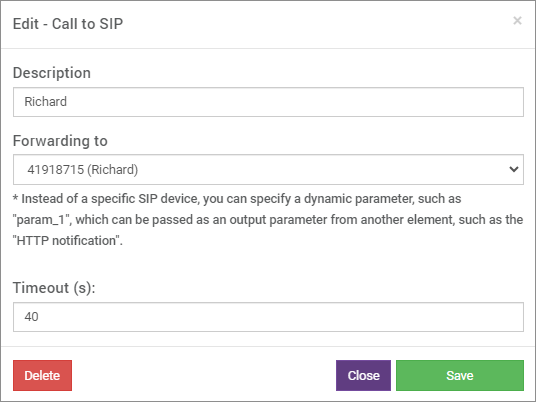Click the Edit - Call to SIP title
Screen dimensions: 536x402
pyautogui.click(x=68, y=24)
